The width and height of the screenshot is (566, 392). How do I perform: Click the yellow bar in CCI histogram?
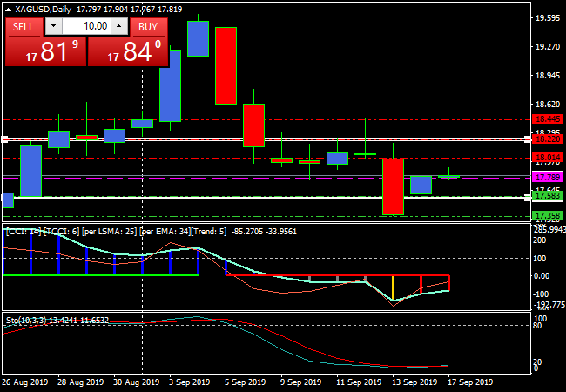pyautogui.click(x=393, y=288)
